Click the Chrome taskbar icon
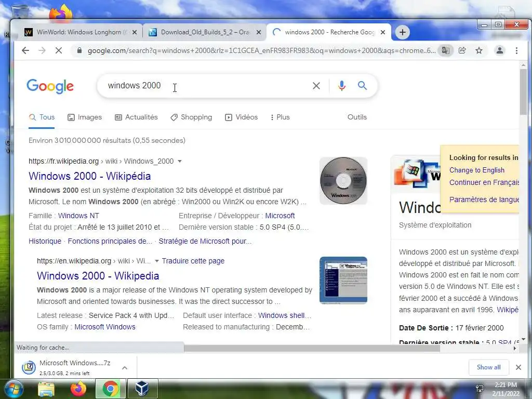Viewport: 532px width, 399px height. pos(110,389)
